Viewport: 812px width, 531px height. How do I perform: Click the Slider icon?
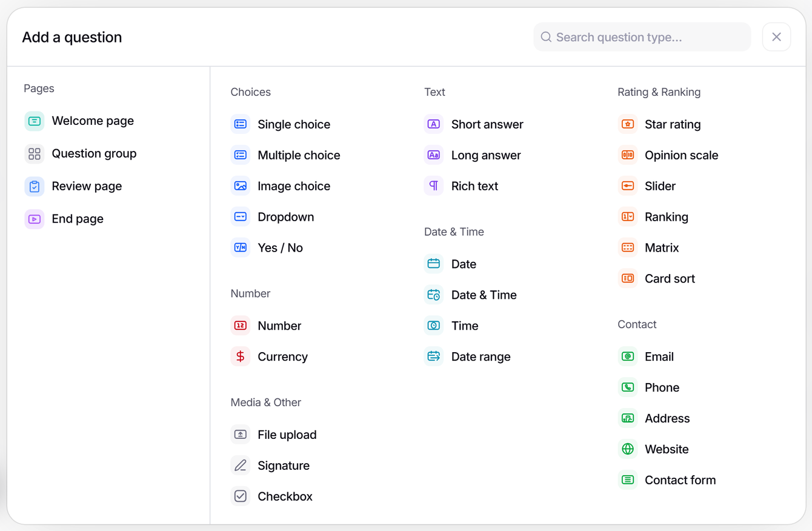point(628,186)
